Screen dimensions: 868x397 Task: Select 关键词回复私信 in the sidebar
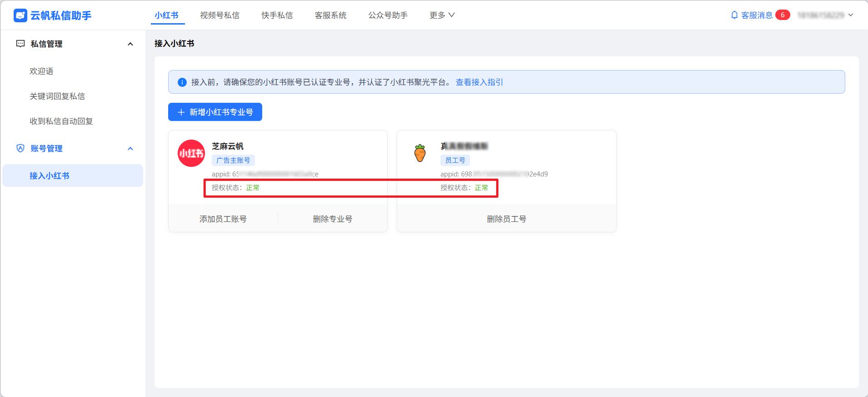(x=57, y=96)
